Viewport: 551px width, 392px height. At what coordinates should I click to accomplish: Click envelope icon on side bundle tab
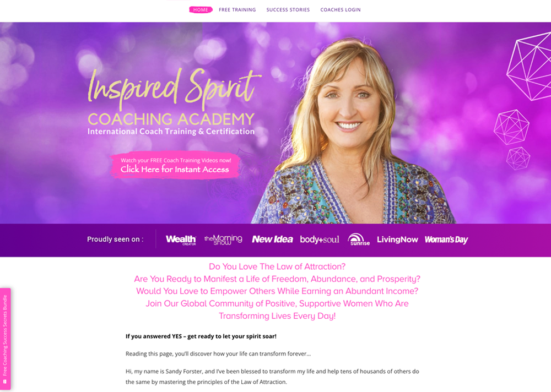4,382
